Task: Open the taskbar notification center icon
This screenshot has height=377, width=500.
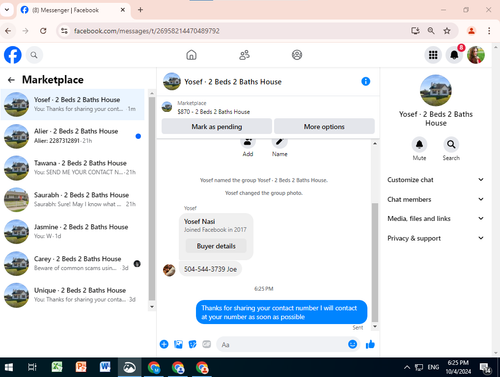Action: tap(485, 367)
